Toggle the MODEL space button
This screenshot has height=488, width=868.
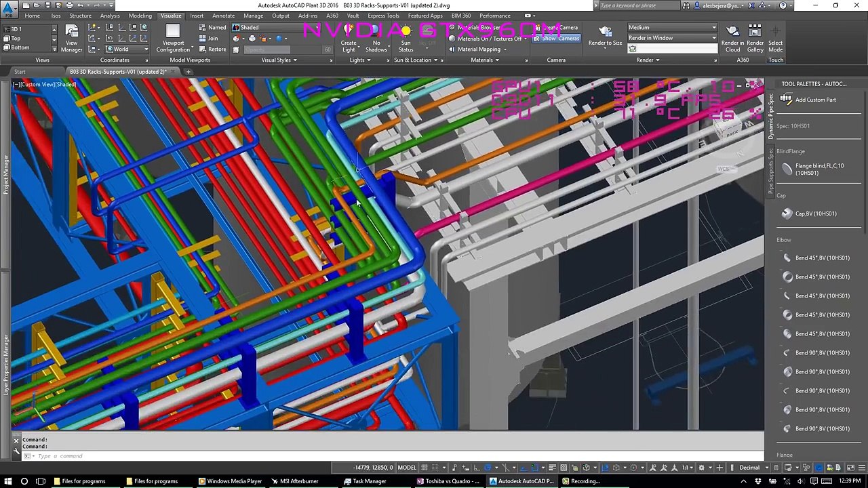pos(407,468)
